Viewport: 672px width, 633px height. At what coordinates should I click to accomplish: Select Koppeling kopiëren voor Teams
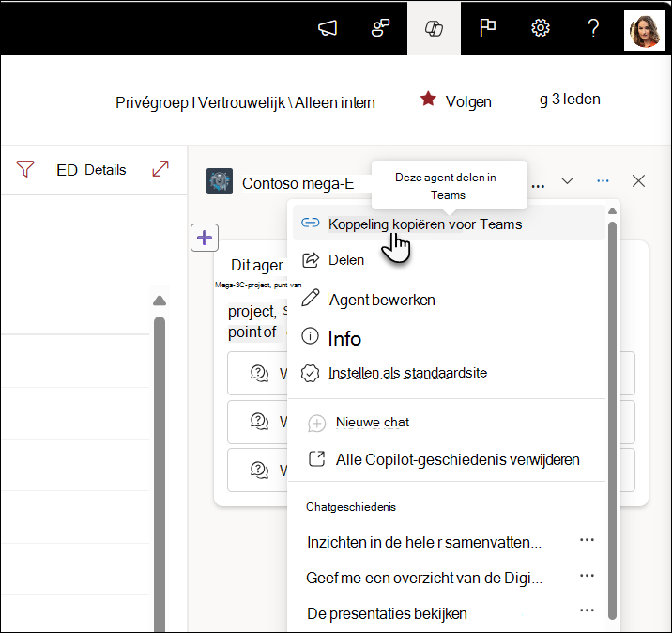click(x=449, y=223)
